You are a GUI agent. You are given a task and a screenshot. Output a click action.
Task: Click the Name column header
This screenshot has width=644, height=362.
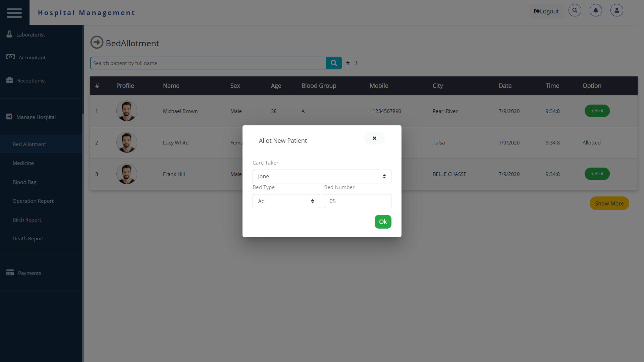tap(171, 85)
